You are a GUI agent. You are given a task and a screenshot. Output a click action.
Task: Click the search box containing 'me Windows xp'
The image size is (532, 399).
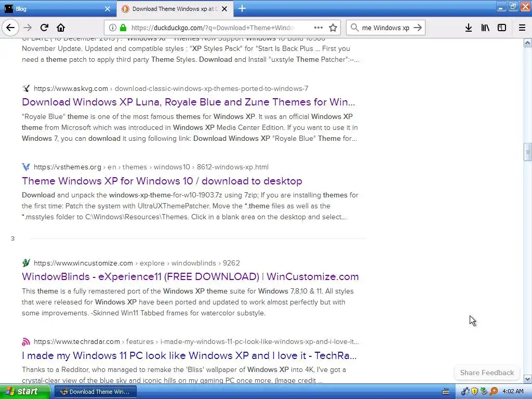tap(386, 28)
